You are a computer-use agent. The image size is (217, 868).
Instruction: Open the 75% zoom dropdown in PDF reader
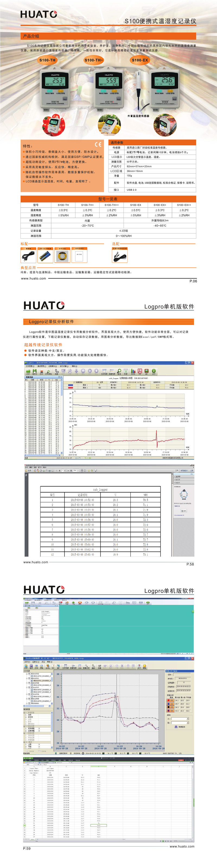pyautogui.click(x=78, y=470)
